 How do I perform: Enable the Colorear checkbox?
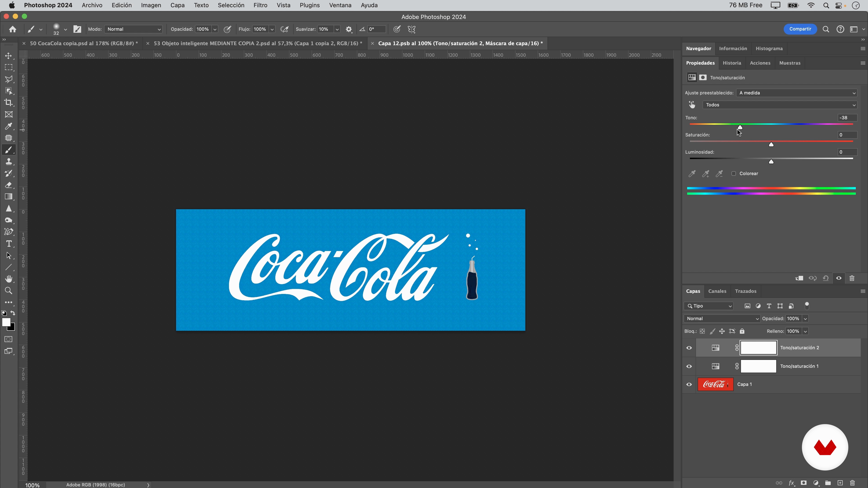[x=734, y=174]
